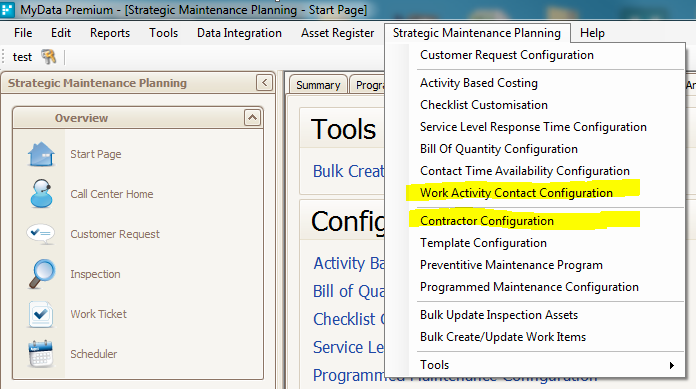Open the Inspection magnifying glass icon
The height and width of the screenshot is (389, 696).
tap(42, 274)
